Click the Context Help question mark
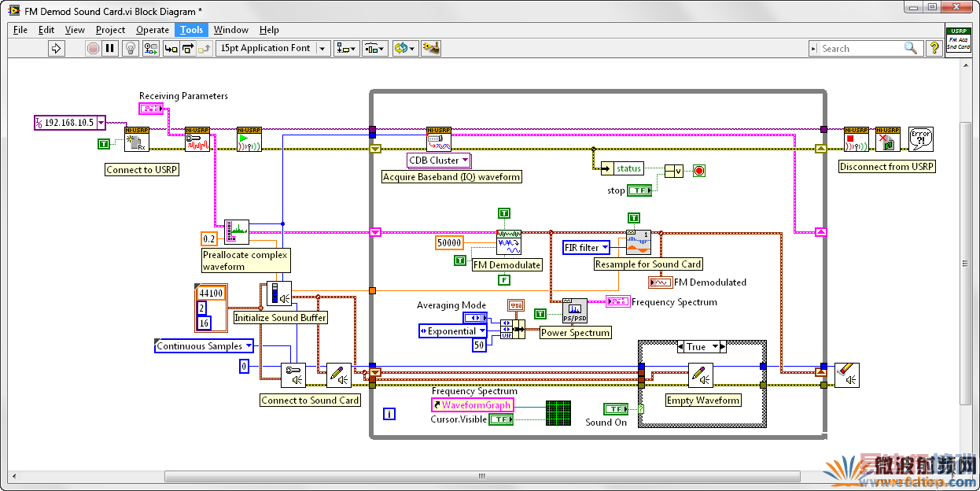Screen dimensions: 980x491 pyautogui.click(x=934, y=49)
